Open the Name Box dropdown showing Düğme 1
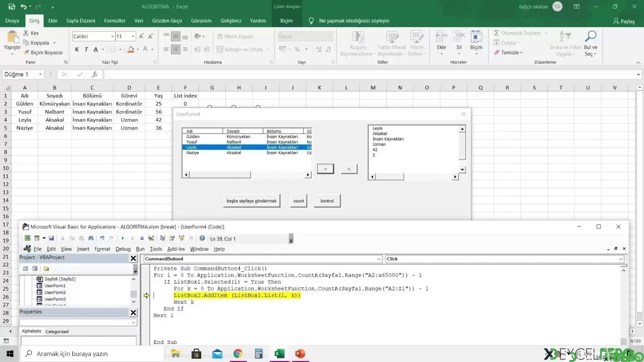The image size is (644, 362). (40, 74)
